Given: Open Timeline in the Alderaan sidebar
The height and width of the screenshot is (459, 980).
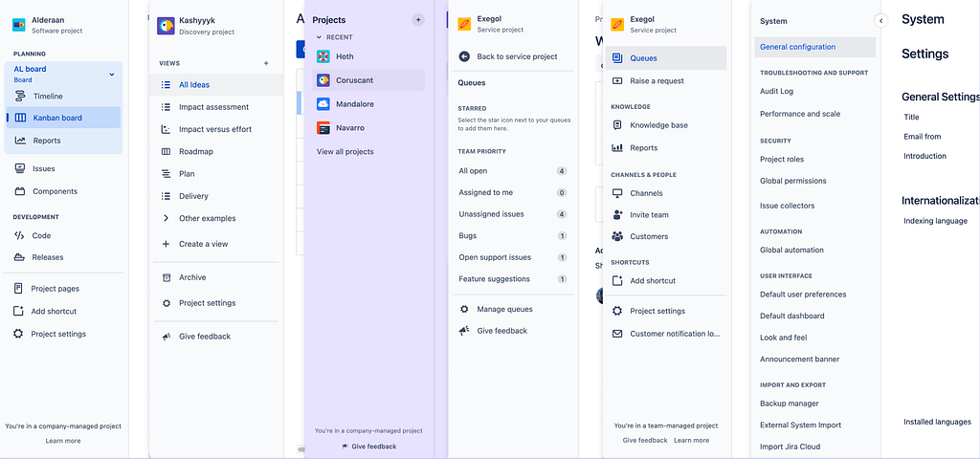Looking at the screenshot, I should pyautogui.click(x=48, y=97).
